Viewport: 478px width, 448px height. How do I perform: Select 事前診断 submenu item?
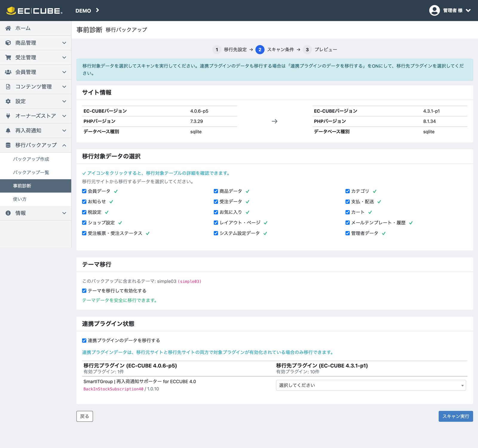tap(36, 186)
